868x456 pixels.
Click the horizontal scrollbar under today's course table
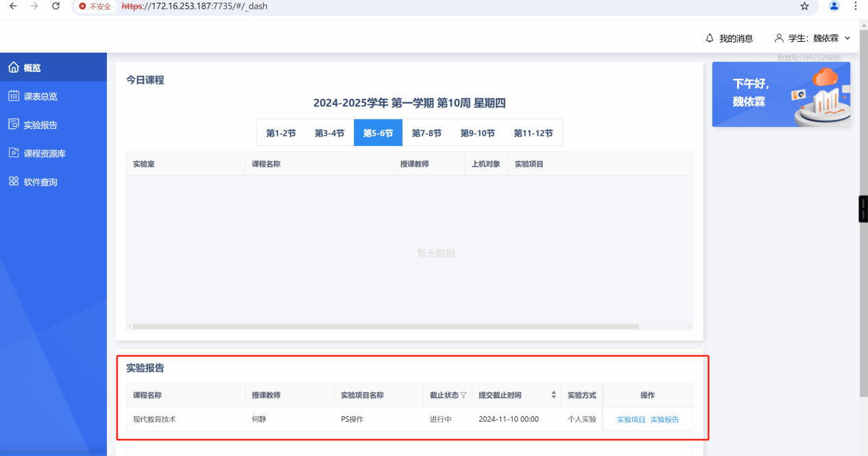tap(385, 326)
